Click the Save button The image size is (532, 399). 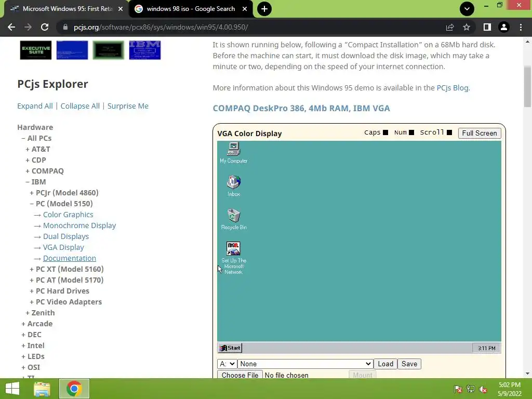click(409, 364)
